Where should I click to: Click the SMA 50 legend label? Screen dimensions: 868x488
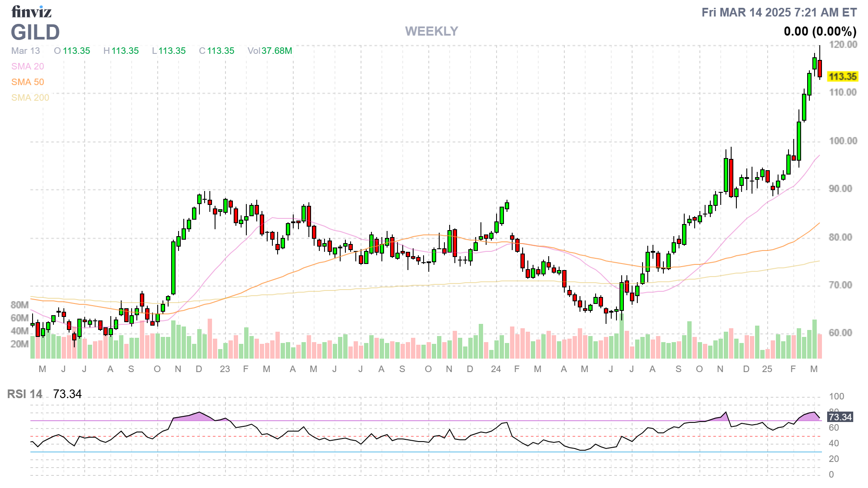click(27, 82)
